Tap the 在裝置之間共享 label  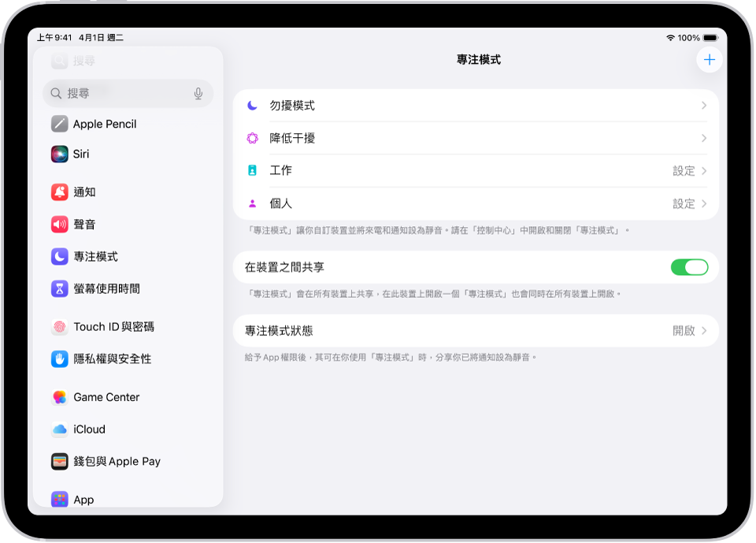(x=284, y=267)
